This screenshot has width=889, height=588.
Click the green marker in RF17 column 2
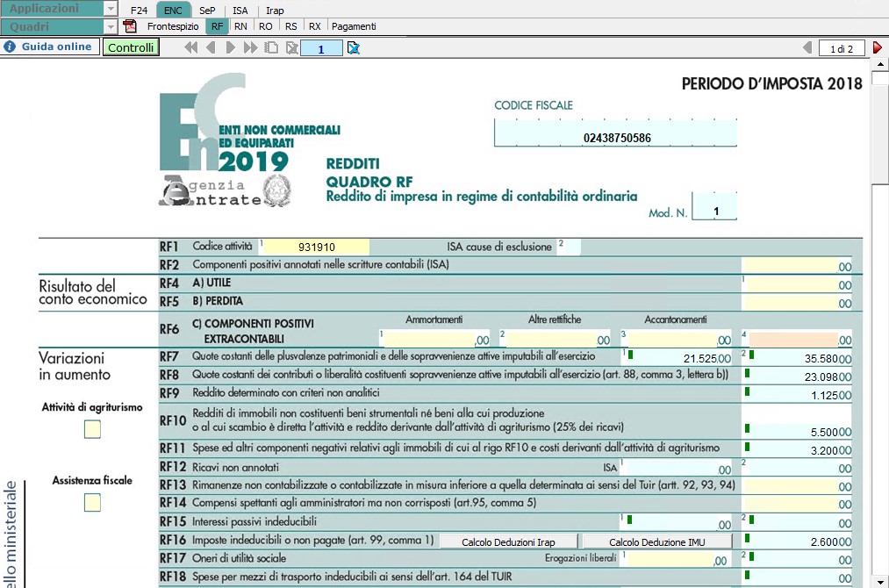[752, 556]
